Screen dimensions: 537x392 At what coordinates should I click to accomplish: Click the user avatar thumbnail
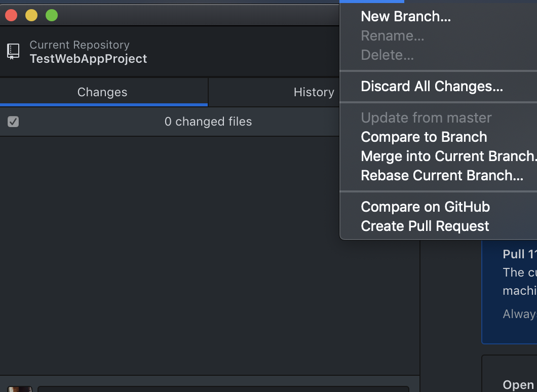pos(20,389)
